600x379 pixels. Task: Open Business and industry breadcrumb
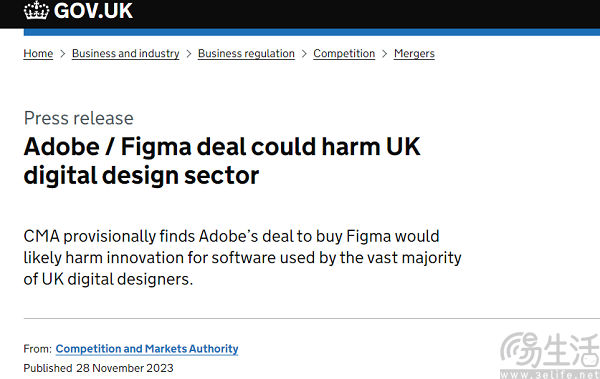[x=126, y=54]
